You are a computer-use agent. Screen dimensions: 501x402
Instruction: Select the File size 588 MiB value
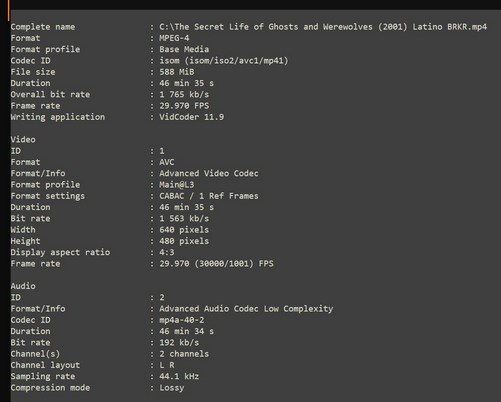pos(177,72)
